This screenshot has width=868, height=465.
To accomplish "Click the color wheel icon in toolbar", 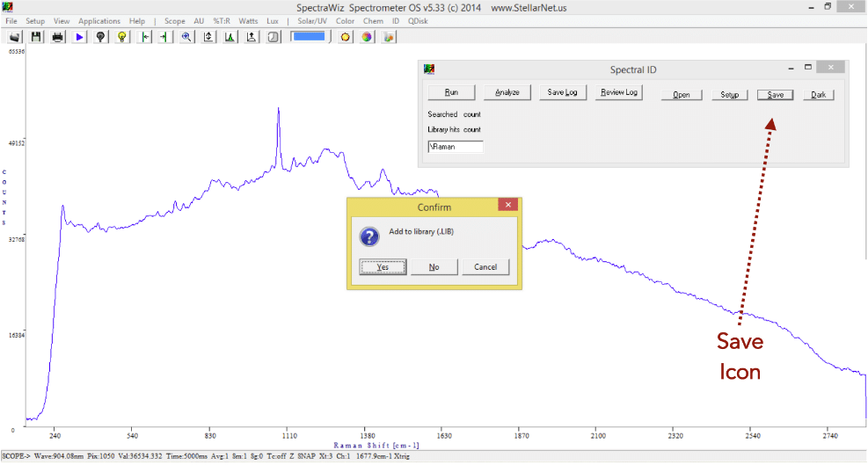I will pyautogui.click(x=367, y=37).
